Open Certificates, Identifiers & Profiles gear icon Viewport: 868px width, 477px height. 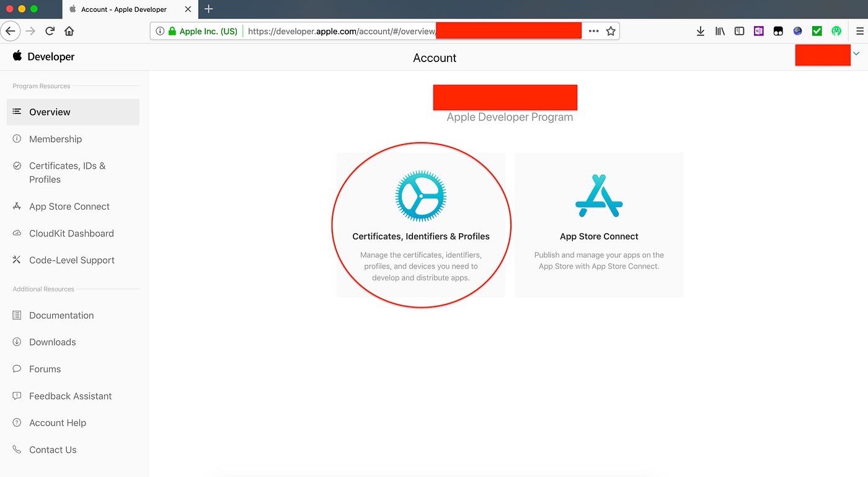coord(421,196)
